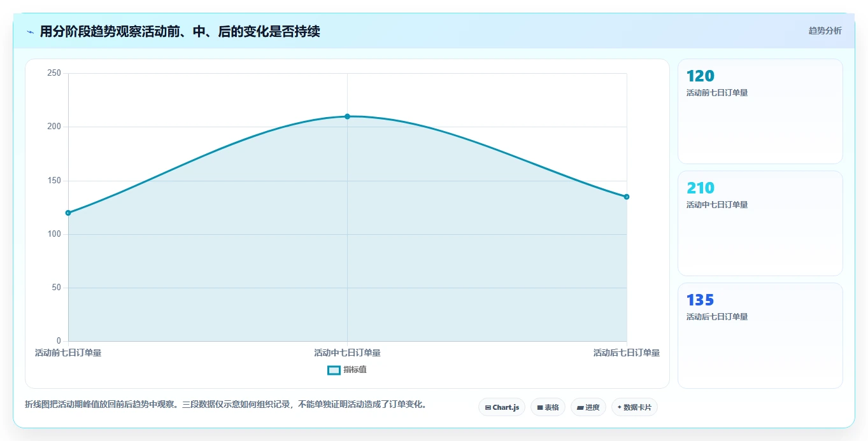Click the 210 value in second card
Viewport: 868px width, 441px height.
[700, 188]
